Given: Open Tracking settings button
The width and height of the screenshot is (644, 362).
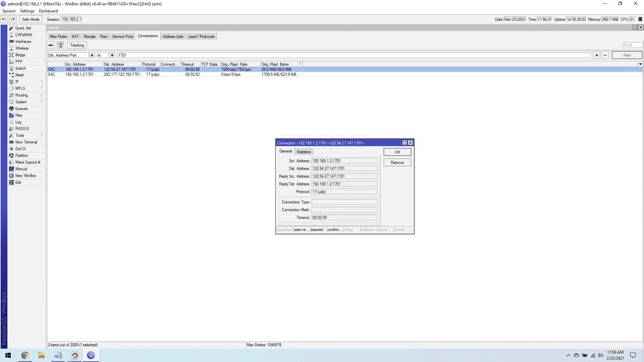Looking at the screenshot, I should [77, 45].
